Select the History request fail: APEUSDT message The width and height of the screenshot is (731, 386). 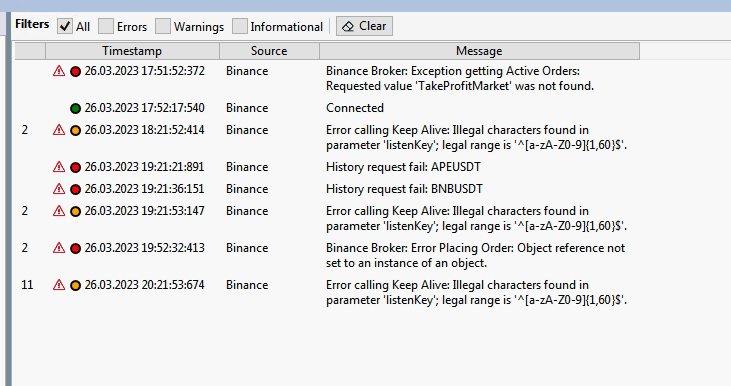(403, 167)
